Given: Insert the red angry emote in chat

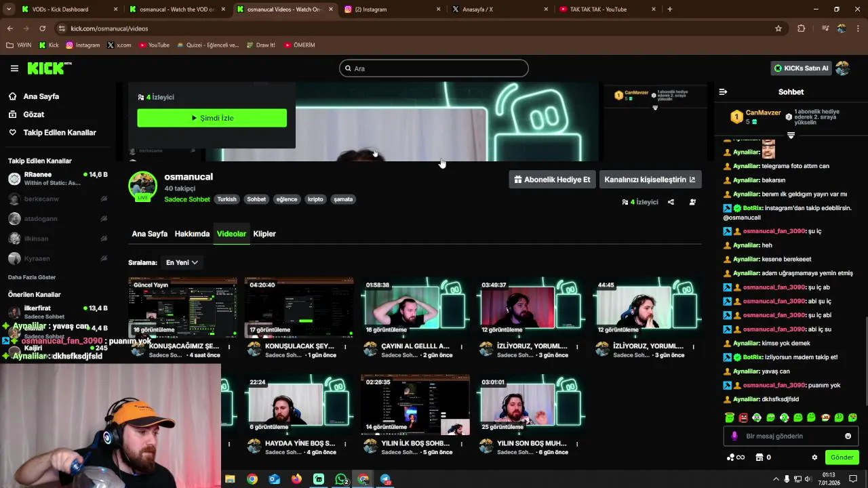Looking at the screenshot, I should (x=743, y=418).
